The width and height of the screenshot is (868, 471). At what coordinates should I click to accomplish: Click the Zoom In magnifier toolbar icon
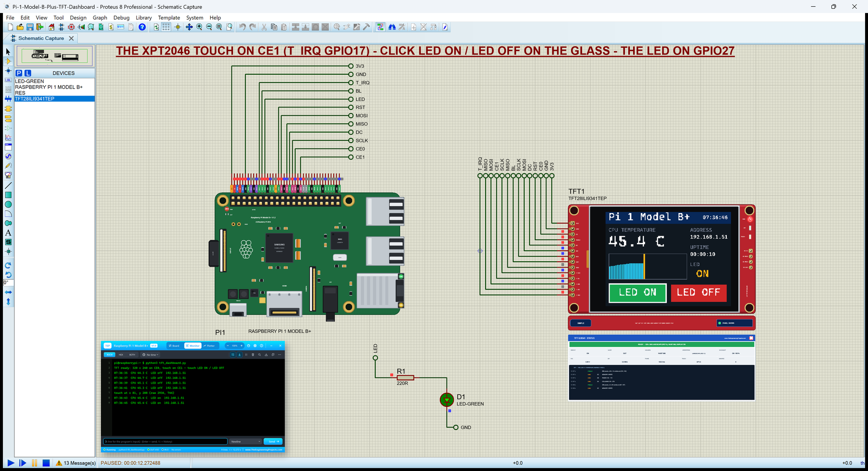[x=199, y=27]
